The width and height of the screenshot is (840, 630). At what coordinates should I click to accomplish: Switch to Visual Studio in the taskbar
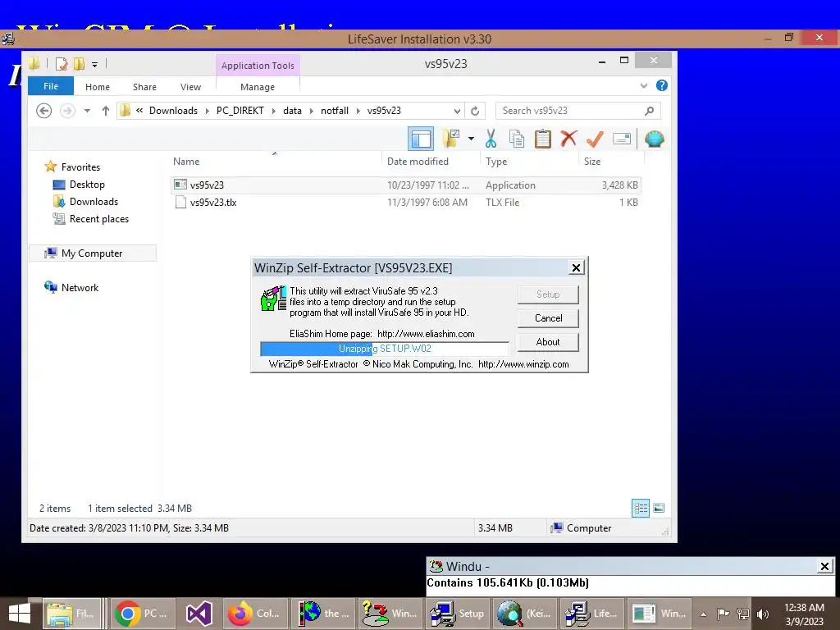coord(199,614)
